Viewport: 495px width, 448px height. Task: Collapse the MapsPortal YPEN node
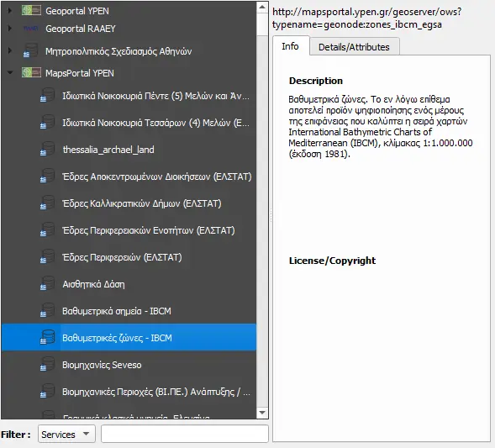pyautogui.click(x=10, y=73)
